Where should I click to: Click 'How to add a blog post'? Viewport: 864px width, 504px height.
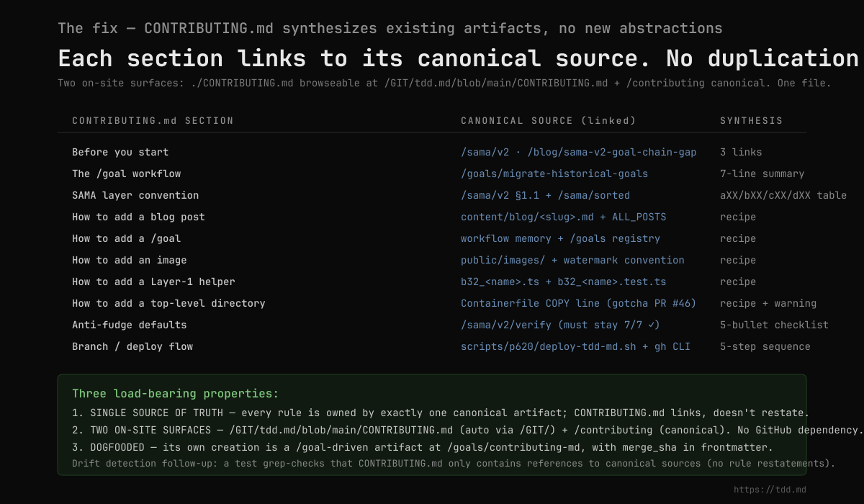point(138,217)
